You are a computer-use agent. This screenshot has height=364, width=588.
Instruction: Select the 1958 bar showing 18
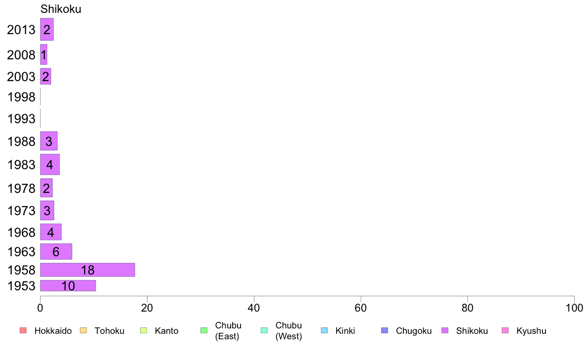(x=88, y=270)
